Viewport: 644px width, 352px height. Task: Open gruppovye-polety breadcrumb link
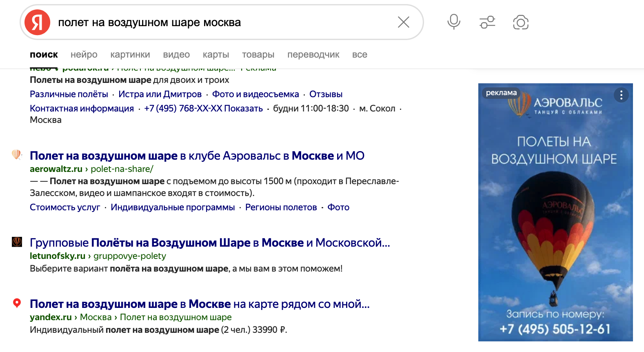click(130, 256)
